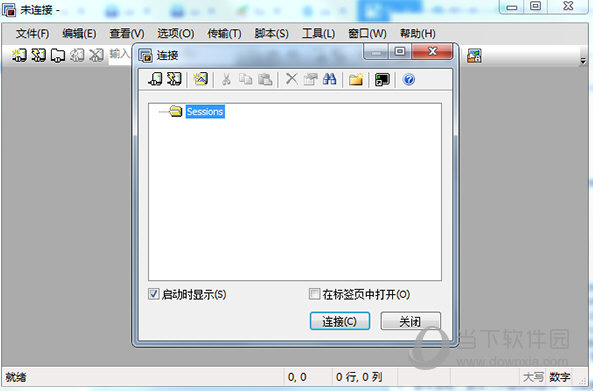Open the 工具(L) menu
This screenshot has width=593, height=391.
tap(318, 34)
